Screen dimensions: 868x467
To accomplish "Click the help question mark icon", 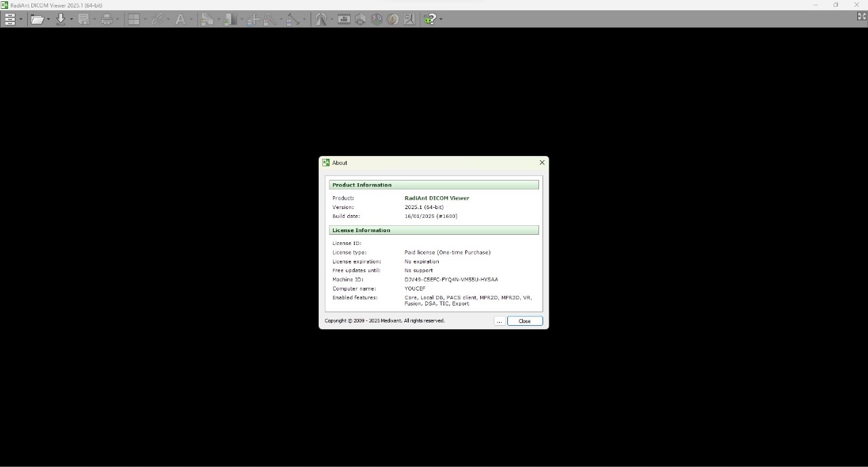I will [x=430, y=19].
